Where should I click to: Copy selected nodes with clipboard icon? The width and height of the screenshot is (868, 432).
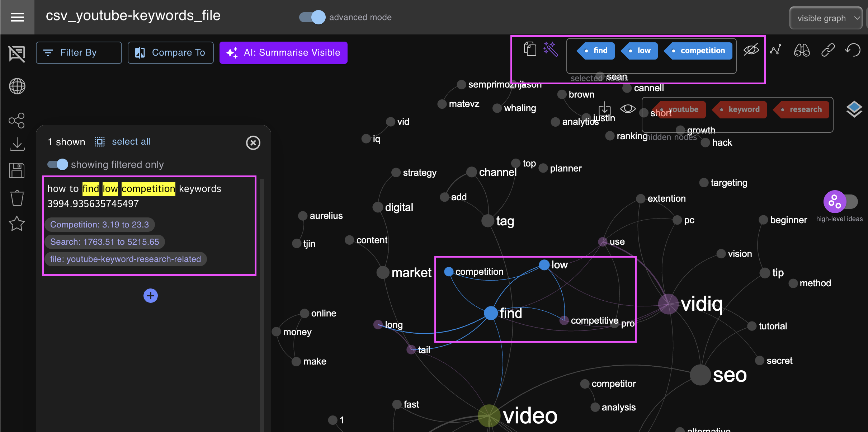click(x=530, y=49)
